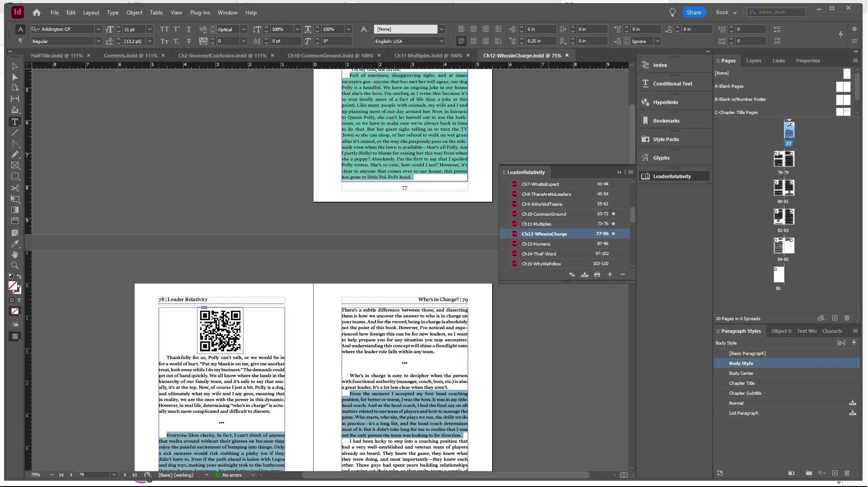Select the Scissors tool

[x=15, y=188]
